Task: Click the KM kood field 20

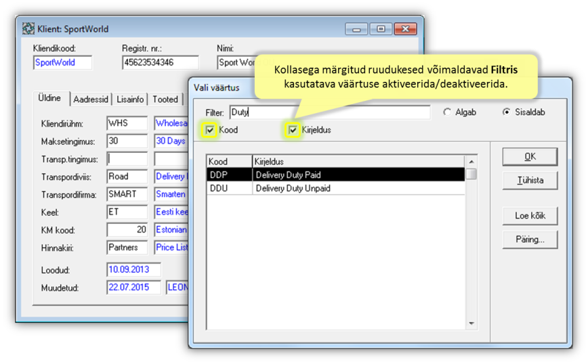Action: coord(127,229)
